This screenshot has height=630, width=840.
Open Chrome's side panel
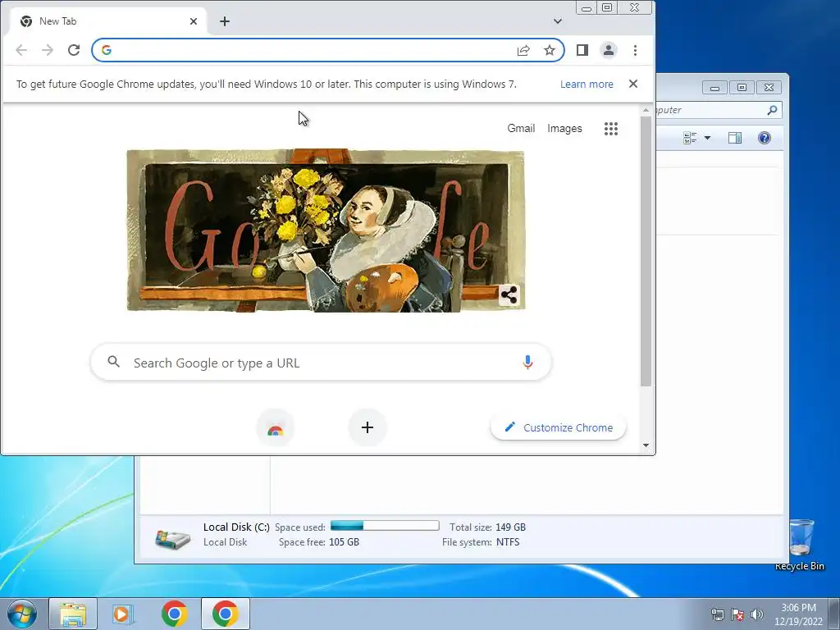582,50
